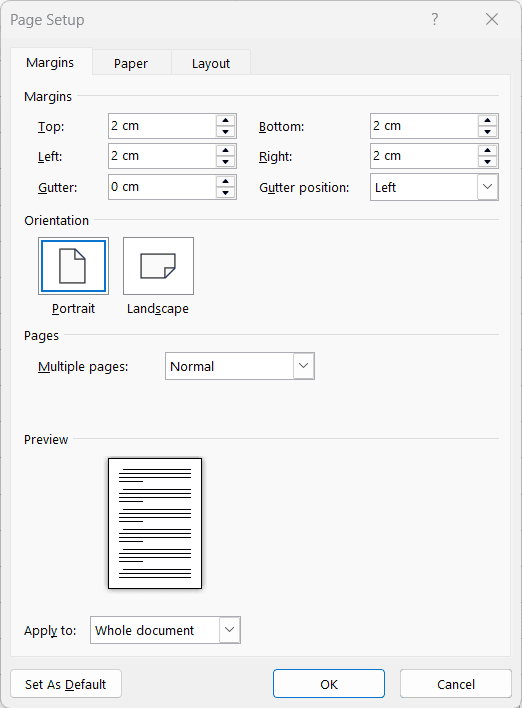Screen dimensions: 522x708
Task: Click the help question mark icon
Action: tap(434, 19)
